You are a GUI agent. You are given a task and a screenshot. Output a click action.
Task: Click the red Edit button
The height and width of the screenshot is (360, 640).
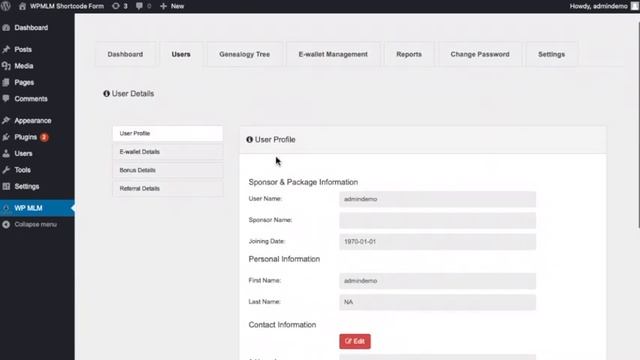(x=355, y=341)
